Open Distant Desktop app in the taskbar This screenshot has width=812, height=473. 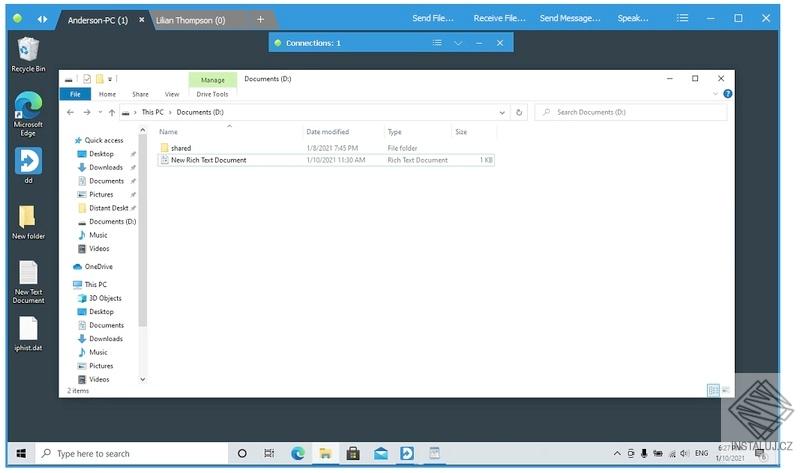(407, 454)
